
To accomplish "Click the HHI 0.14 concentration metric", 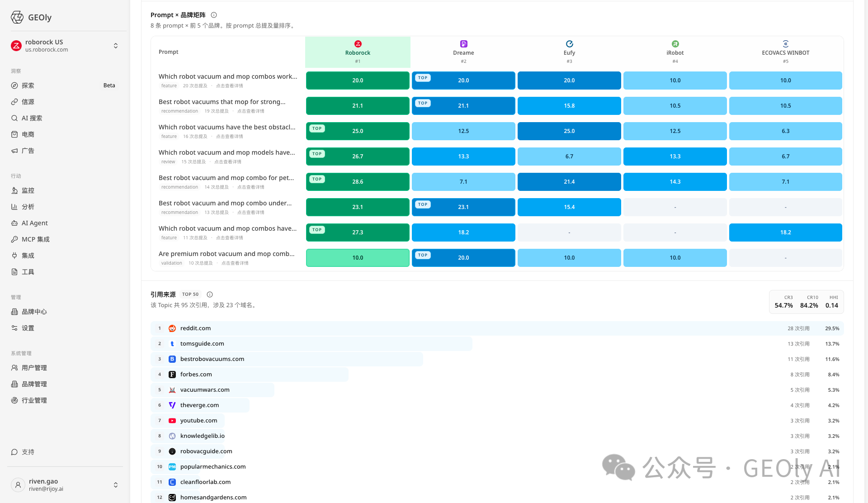I will [x=832, y=302].
